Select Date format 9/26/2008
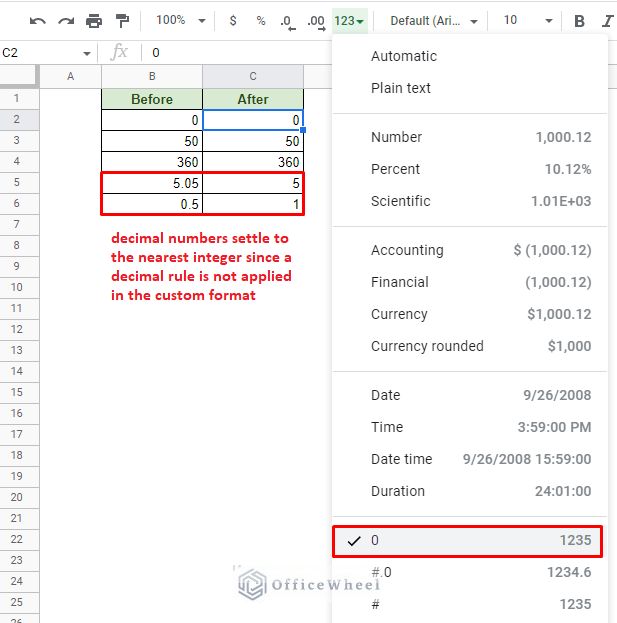The width and height of the screenshot is (617, 623). (x=470, y=395)
